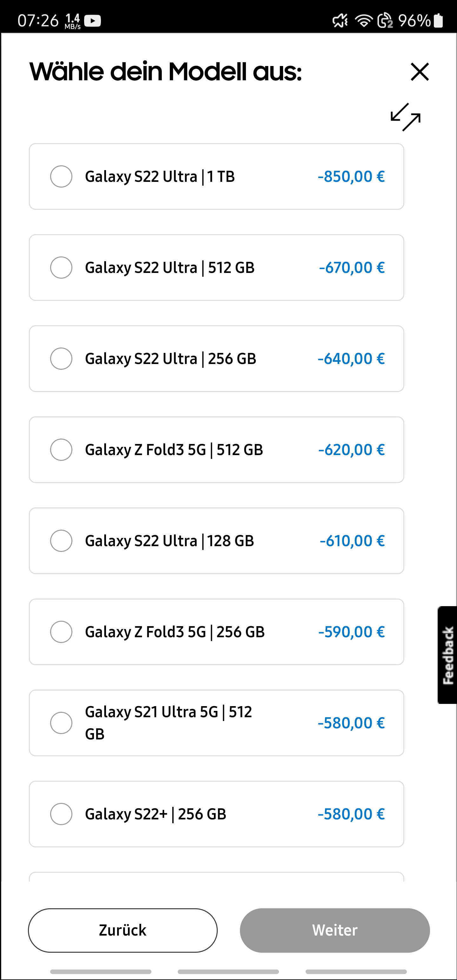This screenshot has height=980, width=457.
Task: Pick Galaxy S22+ 256 GB radio button
Action: point(61,814)
